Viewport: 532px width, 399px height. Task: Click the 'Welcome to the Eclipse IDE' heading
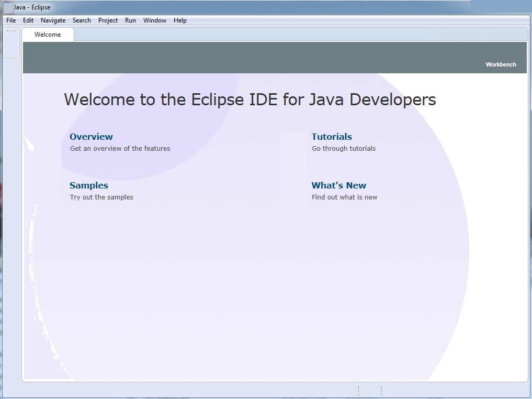(250, 99)
